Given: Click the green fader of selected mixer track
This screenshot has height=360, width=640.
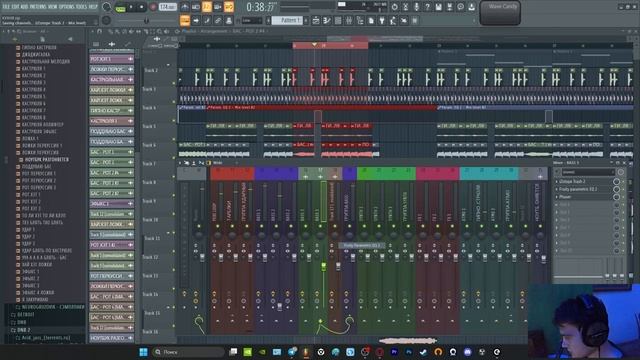Looking at the screenshot, I should coord(323,267).
